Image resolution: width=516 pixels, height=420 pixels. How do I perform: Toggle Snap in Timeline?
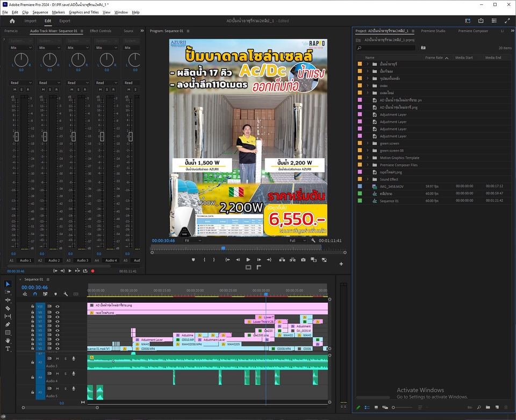35,294
